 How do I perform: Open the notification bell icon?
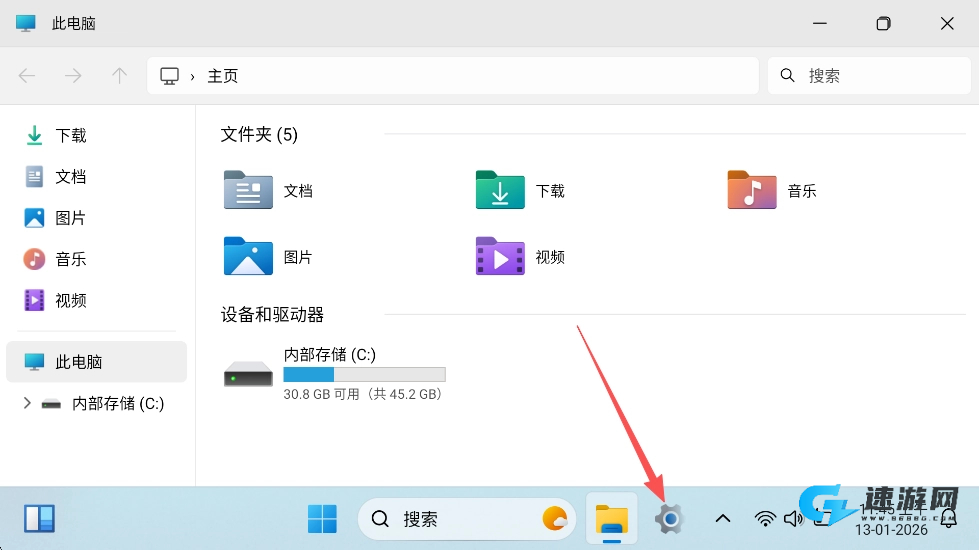(x=949, y=518)
